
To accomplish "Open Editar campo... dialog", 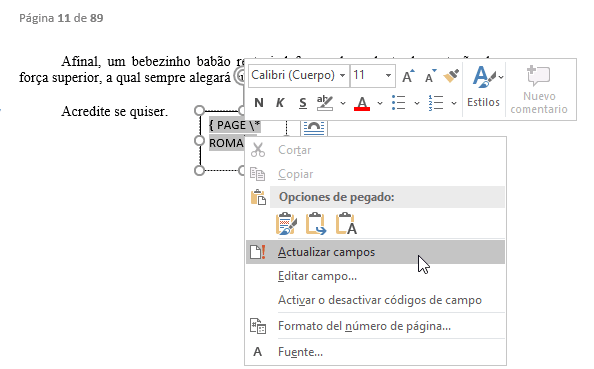I will tap(375, 276).
